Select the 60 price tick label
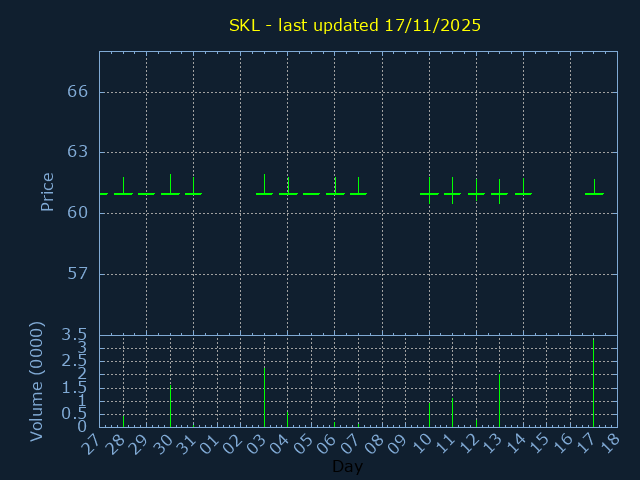This screenshot has width=640, height=480. pos(77,213)
